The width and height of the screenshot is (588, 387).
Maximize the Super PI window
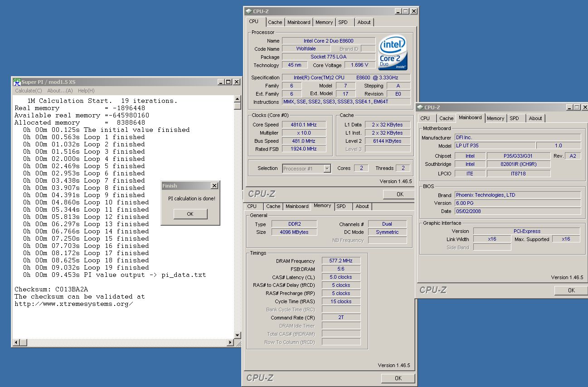tap(228, 82)
